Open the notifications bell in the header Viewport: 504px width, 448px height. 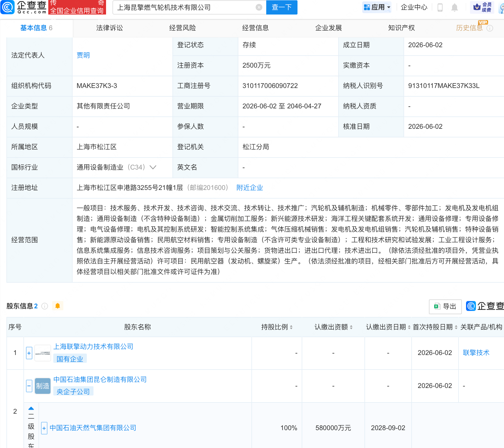click(455, 7)
